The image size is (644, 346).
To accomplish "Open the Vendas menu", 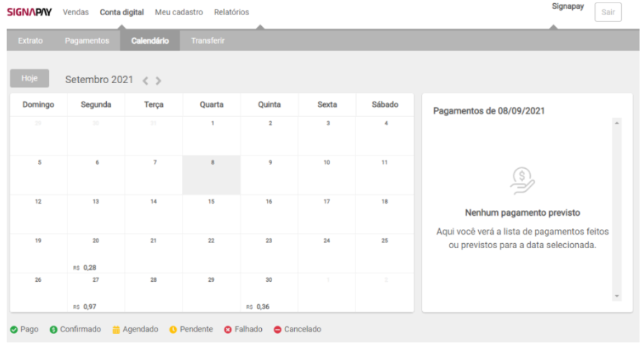I will [76, 12].
